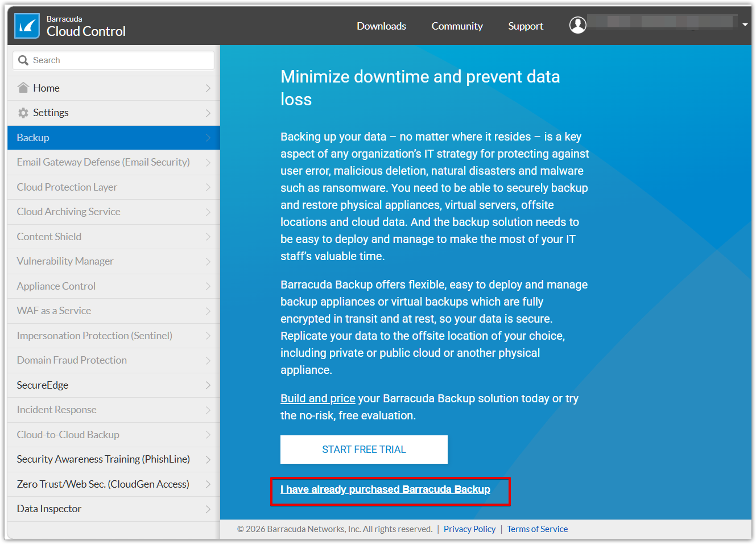Open Security Awareness Training (PhishLine)
The image size is (756, 544).
[x=114, y=459]
